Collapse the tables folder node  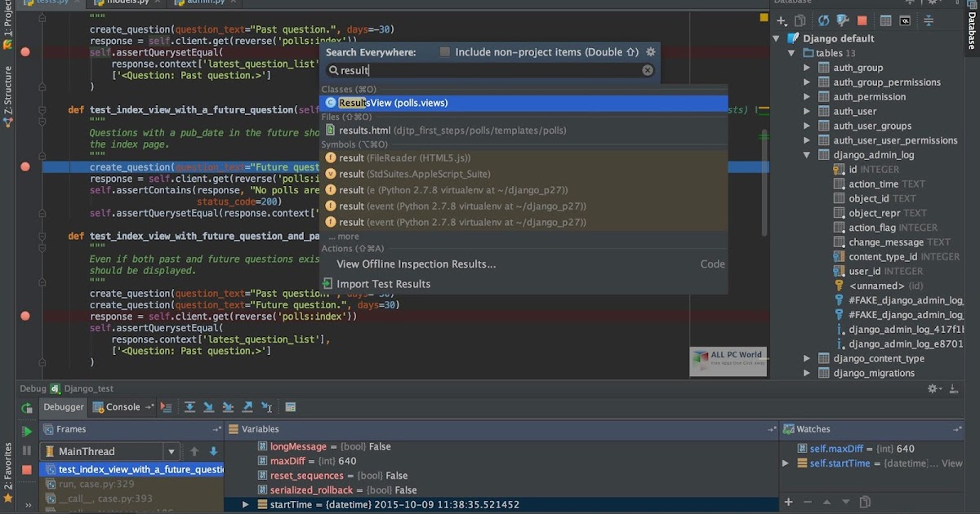click(791, 53)
